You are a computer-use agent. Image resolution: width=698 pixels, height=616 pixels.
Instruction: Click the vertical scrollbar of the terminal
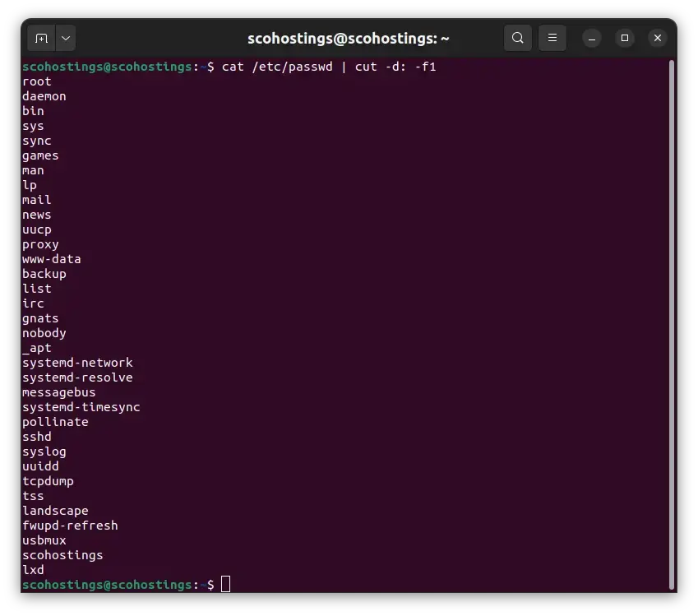(x=673, y=324)
